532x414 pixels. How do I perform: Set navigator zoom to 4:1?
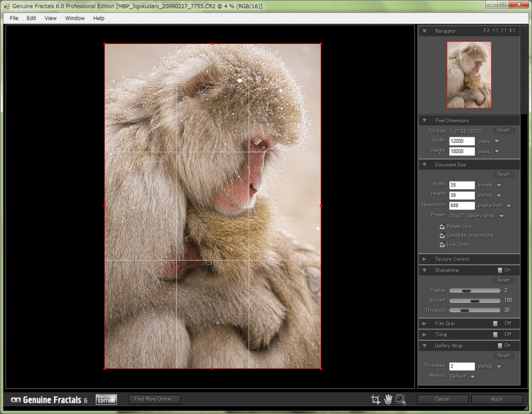[x=512, y=31]
